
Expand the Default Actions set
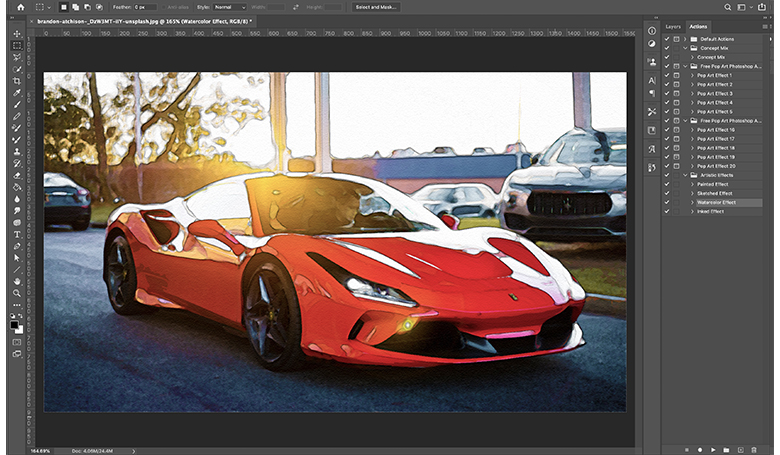pyautogui.click(x=685, y=39)
